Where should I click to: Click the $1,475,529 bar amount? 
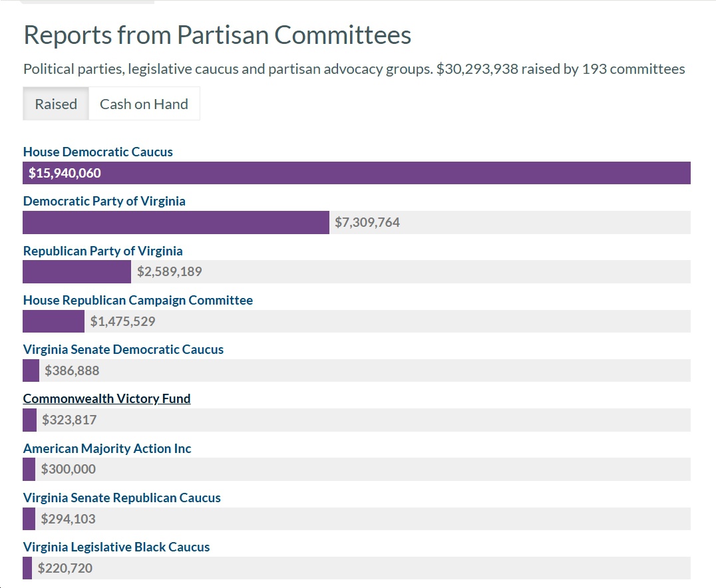click(x=123, y=321)
